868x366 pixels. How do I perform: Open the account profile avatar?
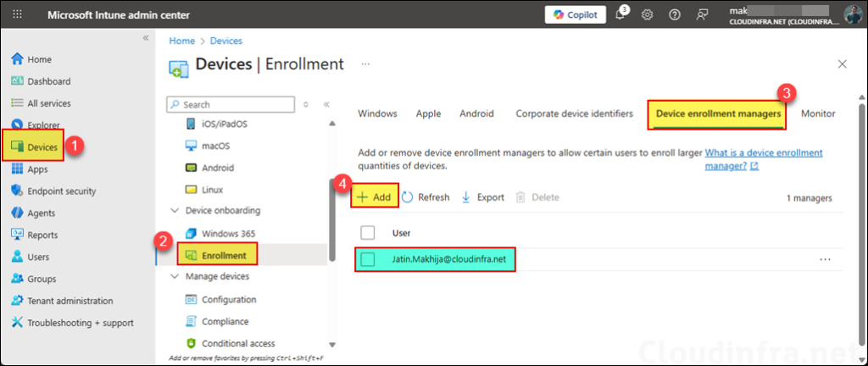853,15
